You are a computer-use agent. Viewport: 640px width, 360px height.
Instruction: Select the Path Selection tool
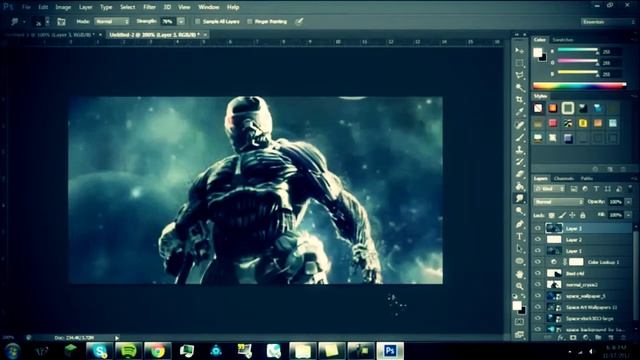(x=519, y=249)
